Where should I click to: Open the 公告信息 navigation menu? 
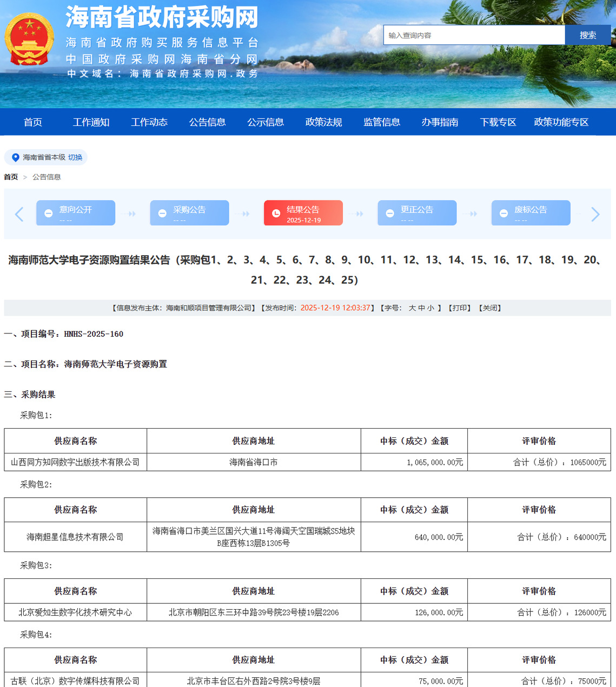pos(207,122)
